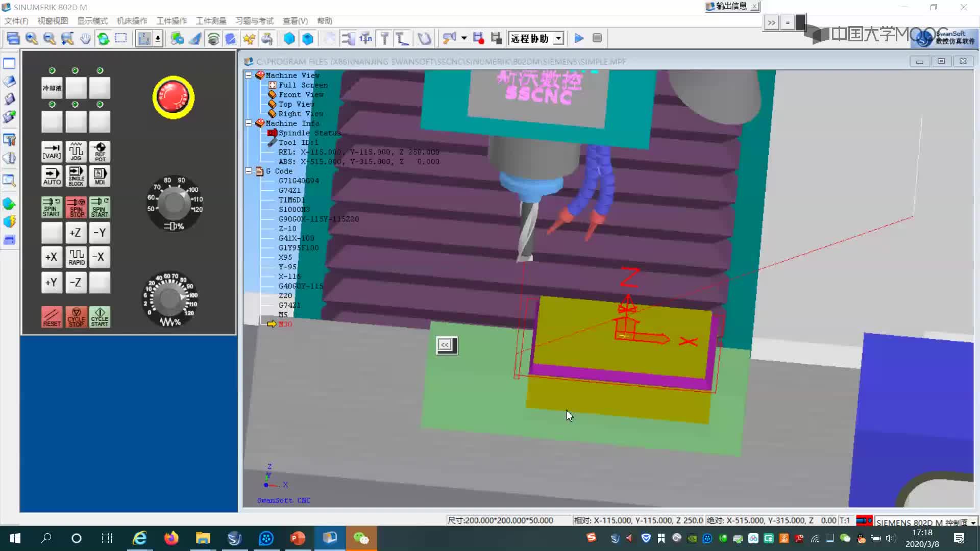Open the 机床操作 menu
The image size is (980, 551).
132,20
